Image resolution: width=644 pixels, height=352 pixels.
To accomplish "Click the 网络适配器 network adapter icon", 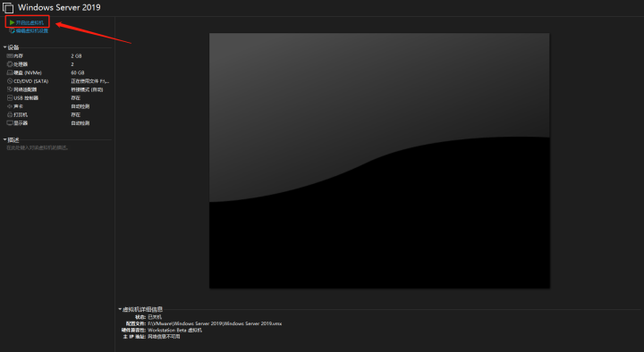I will (10, 89).
